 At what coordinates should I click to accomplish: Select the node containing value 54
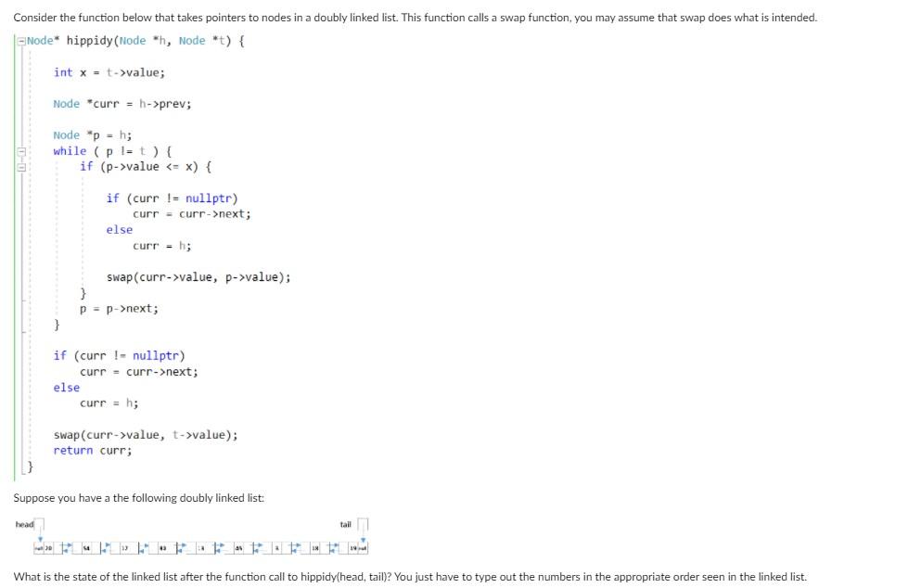pyautogui.click(x=84, y=546)
